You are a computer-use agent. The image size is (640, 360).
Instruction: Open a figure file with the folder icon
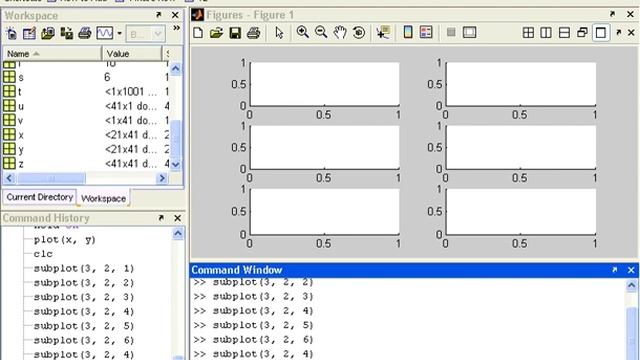pyautogui.click(x=216, y=33)
